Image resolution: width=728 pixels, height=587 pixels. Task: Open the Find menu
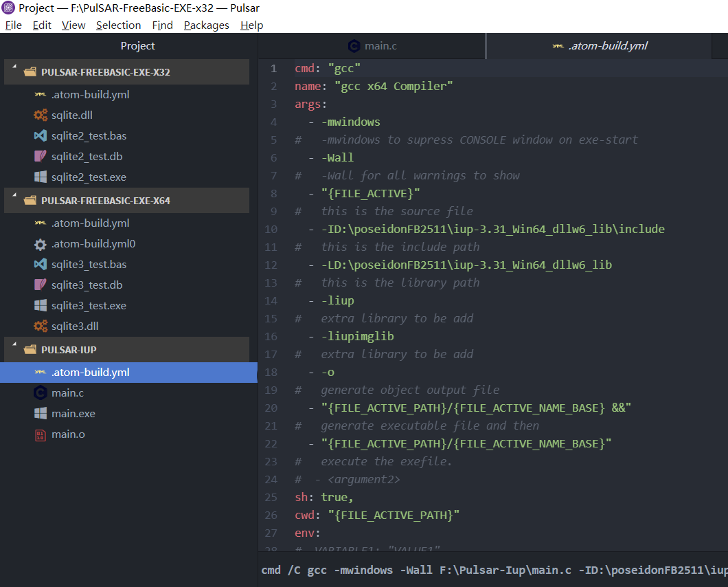(x=163, y=25)
